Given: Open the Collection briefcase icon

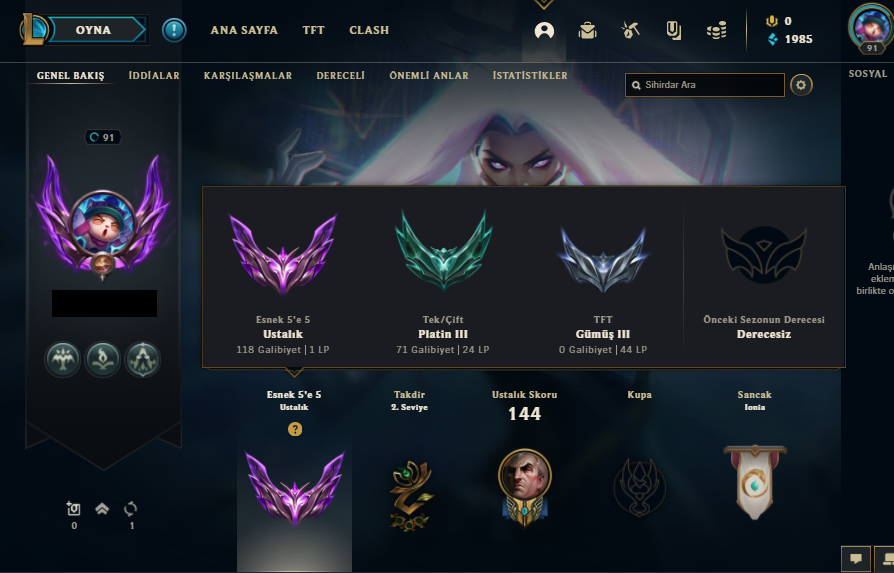Looking at the screenshot, I should 587,30.
